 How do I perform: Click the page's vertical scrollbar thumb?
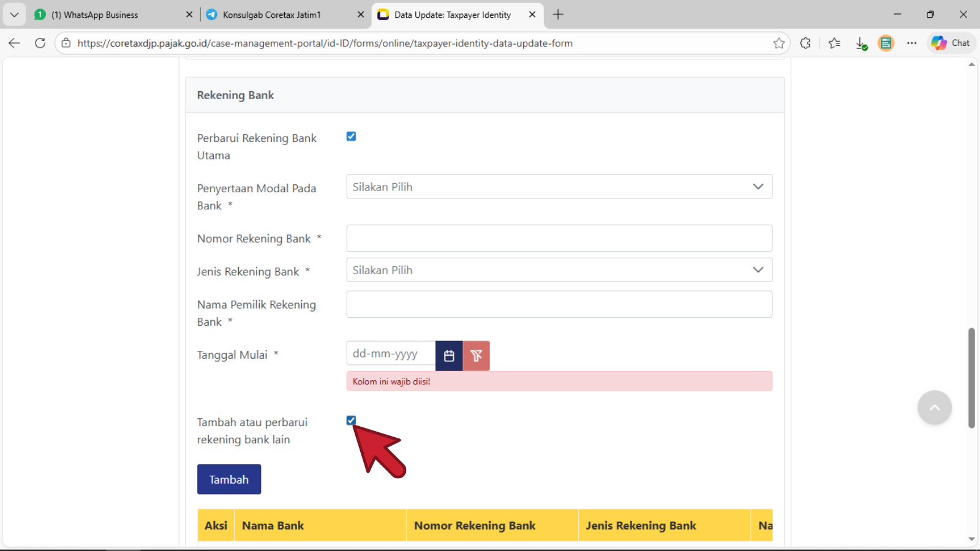click(971, 378)
